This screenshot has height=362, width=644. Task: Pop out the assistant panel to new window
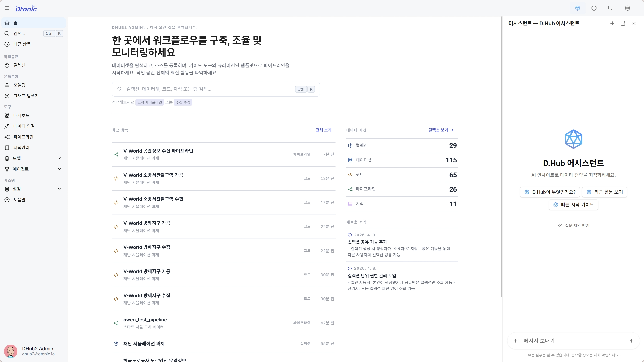623,23
